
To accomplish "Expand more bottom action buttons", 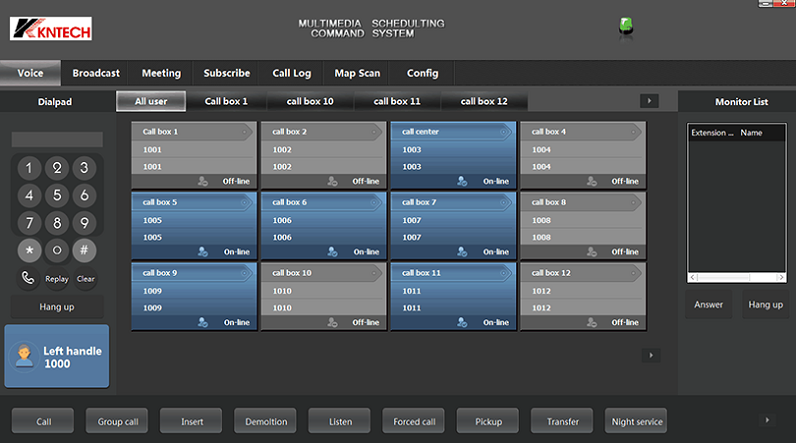I will 768,421.
